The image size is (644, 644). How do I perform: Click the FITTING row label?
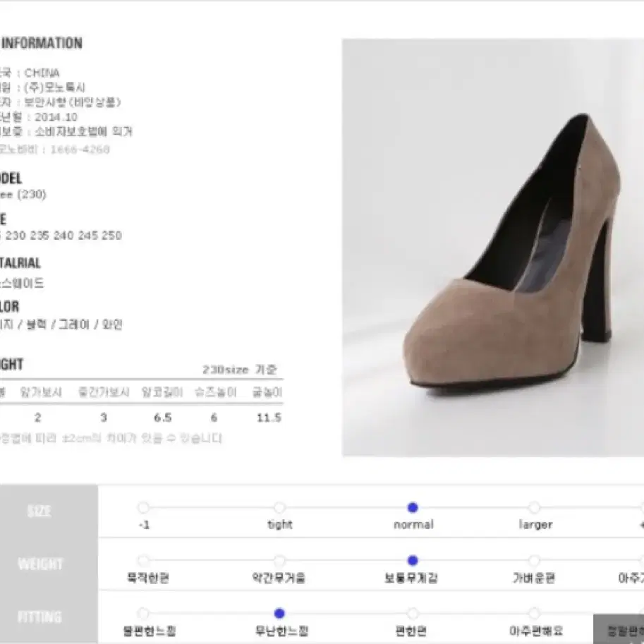[40, 617]
